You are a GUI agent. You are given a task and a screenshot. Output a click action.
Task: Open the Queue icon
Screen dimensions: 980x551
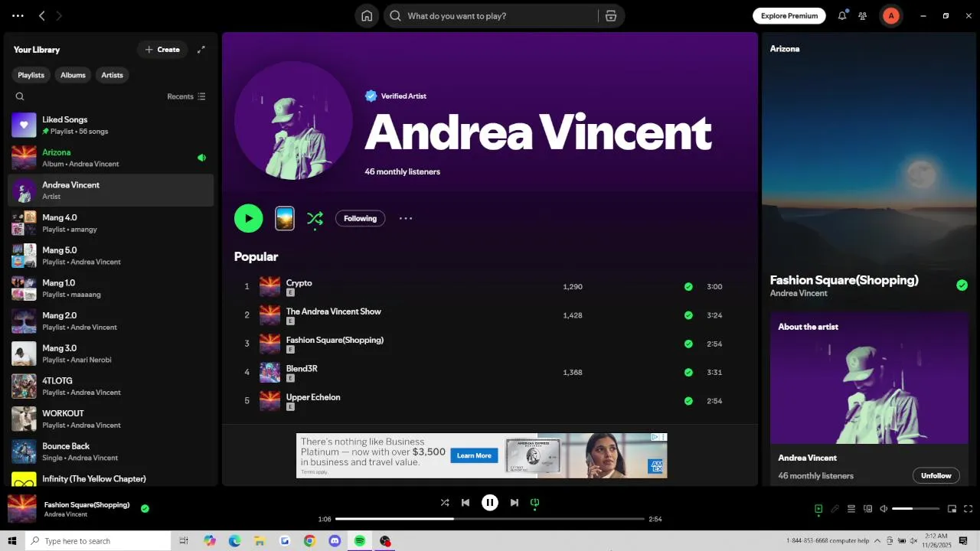(x=851, y=509)
